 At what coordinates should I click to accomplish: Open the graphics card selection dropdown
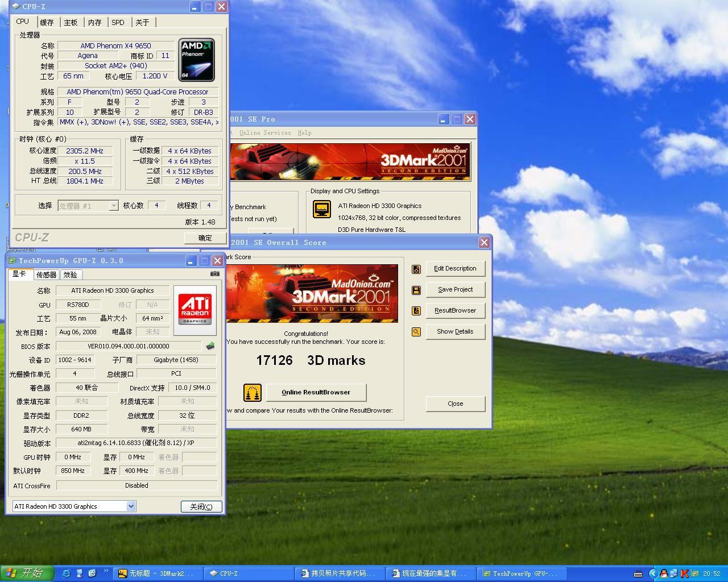[131, 506]
